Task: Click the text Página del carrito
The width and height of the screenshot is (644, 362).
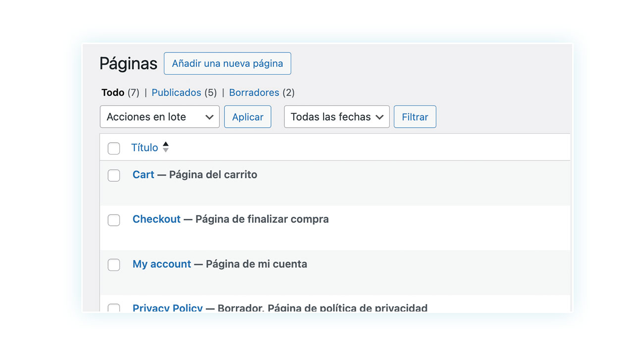Action: 213,174
